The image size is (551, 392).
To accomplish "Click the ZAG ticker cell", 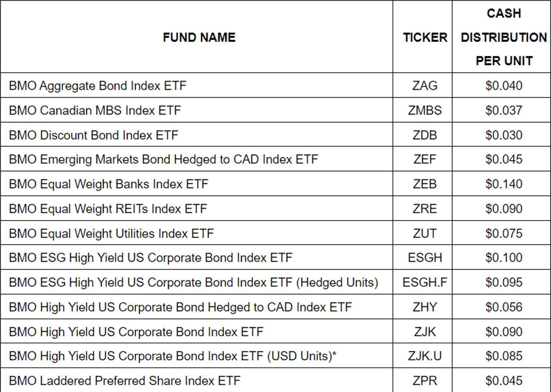I will click(x=424, y=86).
